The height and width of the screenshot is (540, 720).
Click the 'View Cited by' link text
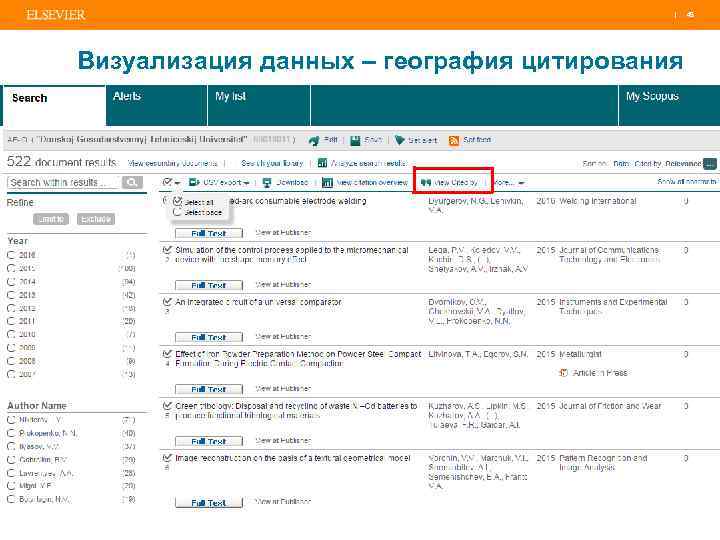point(456,182)
